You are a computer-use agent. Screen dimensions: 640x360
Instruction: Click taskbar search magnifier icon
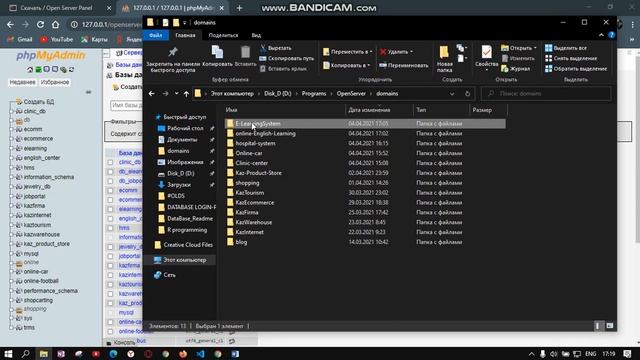point(25,353)
